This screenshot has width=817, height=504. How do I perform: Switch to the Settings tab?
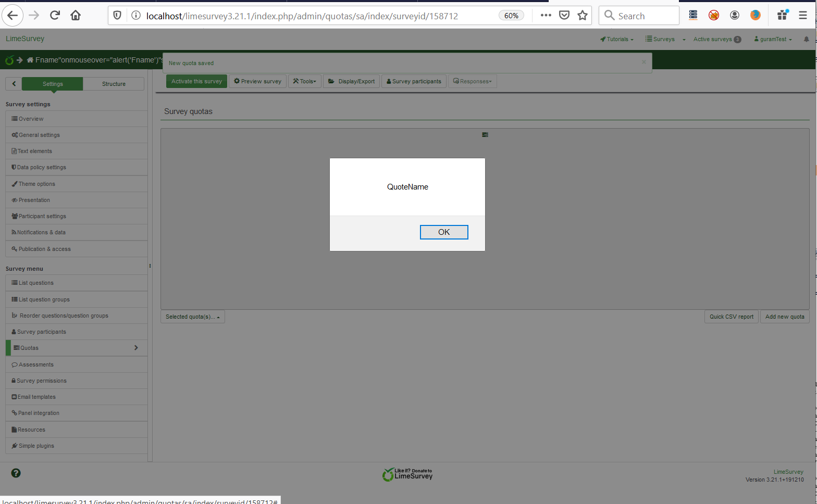[53, 84]
